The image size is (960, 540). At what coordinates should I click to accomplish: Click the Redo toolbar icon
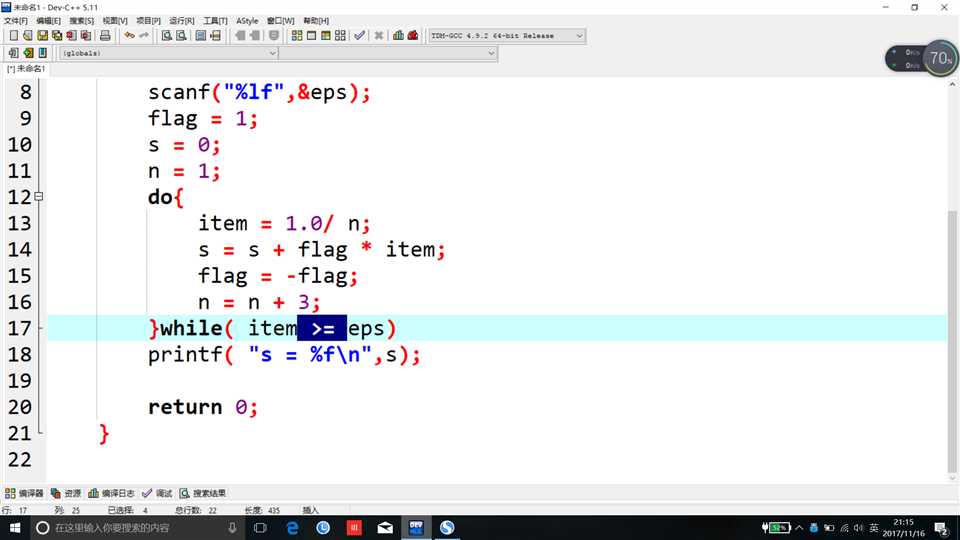pos(144,36)
